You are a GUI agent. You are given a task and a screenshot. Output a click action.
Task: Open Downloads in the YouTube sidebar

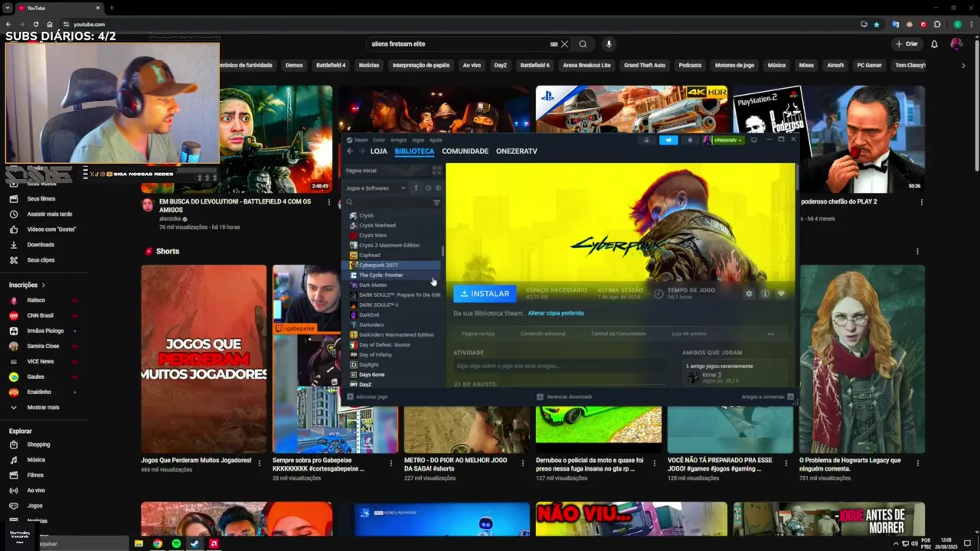pos(41,245)
